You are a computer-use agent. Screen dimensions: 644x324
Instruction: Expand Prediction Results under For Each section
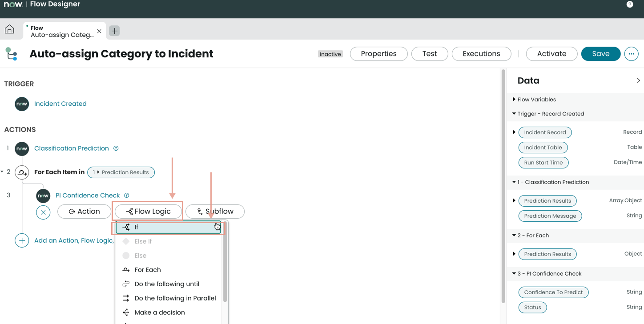[514, 254]
